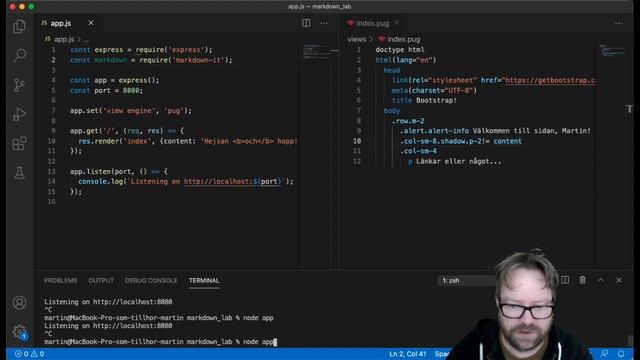Open the getbootstrap href link in index.pug
The image size is (640, 360).
(x=550, y=80)
